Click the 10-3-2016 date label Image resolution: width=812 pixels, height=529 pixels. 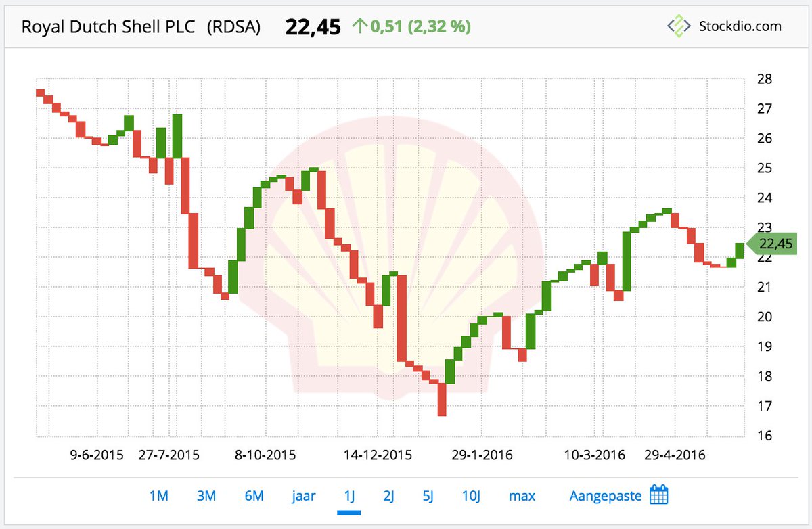point(593,455)
